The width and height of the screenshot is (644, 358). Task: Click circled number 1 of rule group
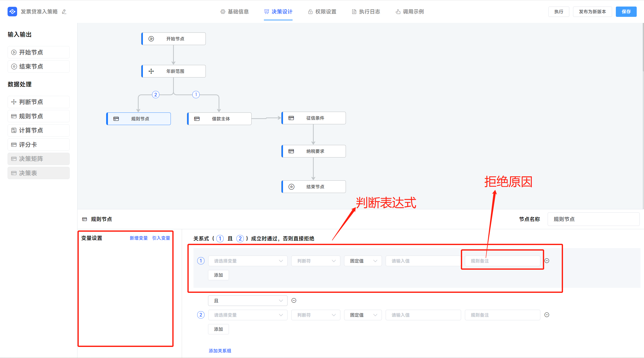201,261
